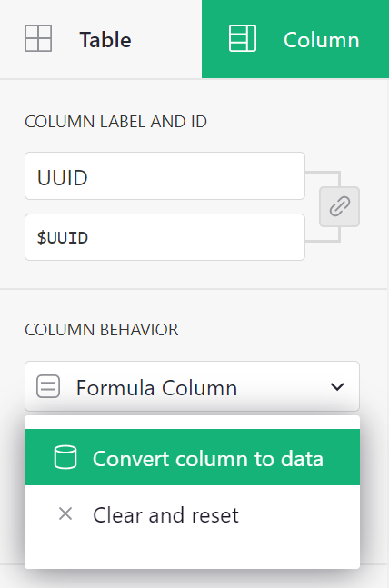The image size is (389, 588).
Task: Click the COLUMN BEHAVIOR section heading
Action: click(x=101, y=330)
